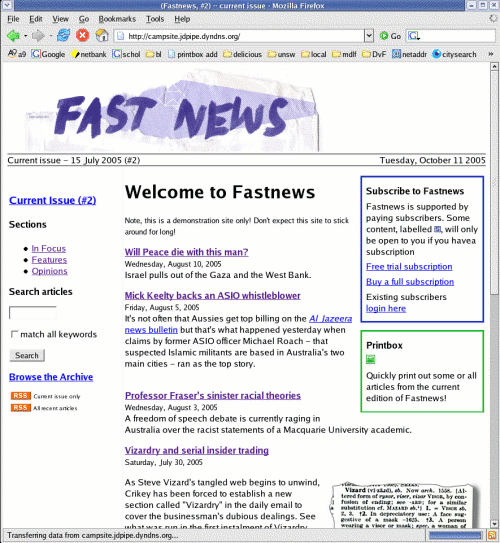The height and width of the screenshot is (543, 500).
Task: Open the delicious bookmark folder
Action: tap(242, 54)
